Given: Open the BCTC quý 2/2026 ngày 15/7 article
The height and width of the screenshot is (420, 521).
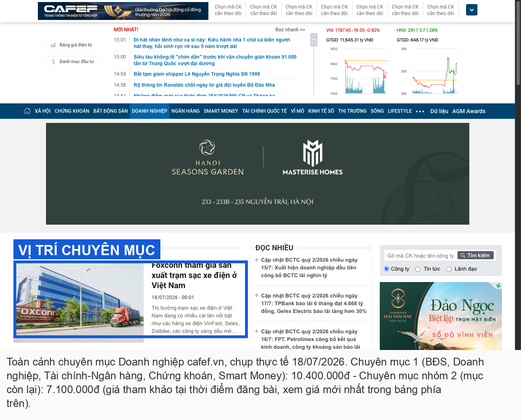Looking at the screenshot, I should 309,267.
